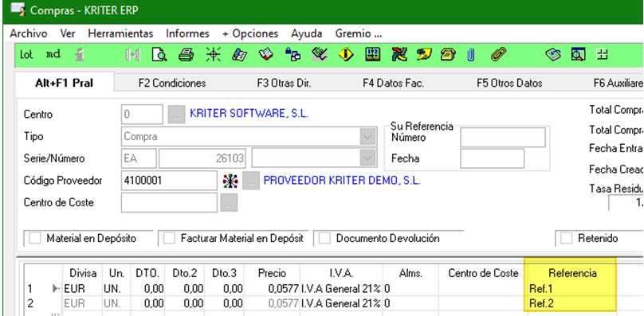The image size is (644, 316).
Task: Open the Gremio ... menu
Action: tap(359, 33)
